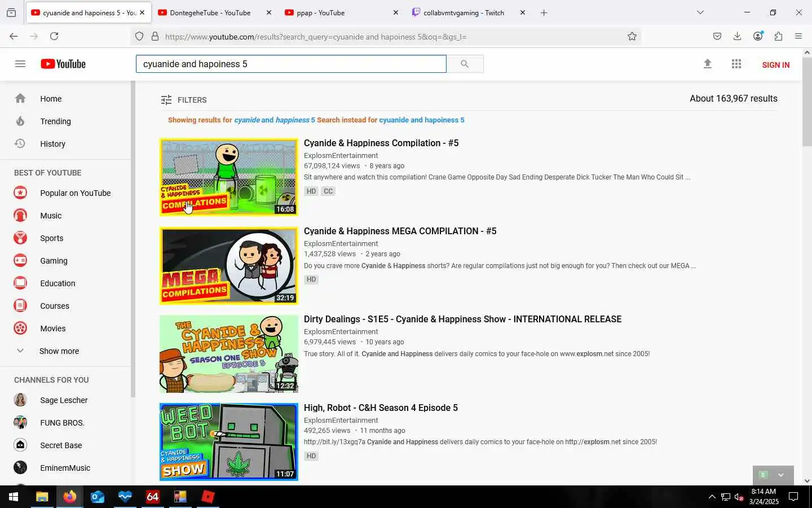Switch to the DontegeheTube - YouTube tab

pos(210,12)
